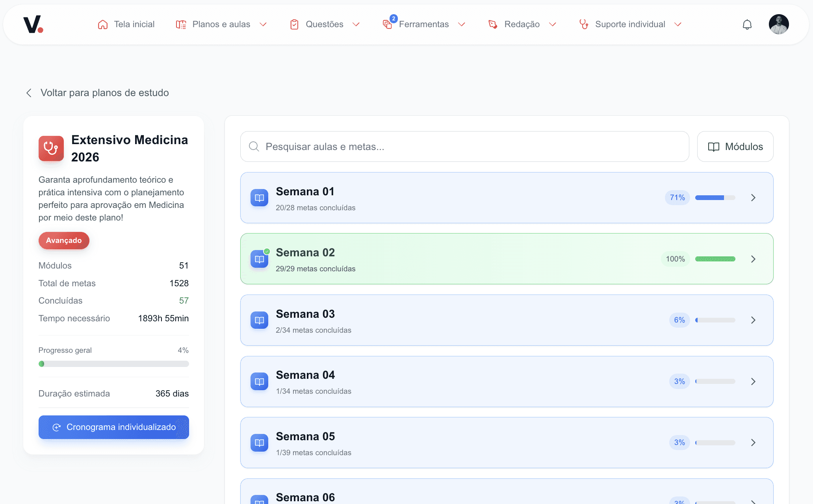Click the Ferramentas icon with badge
Image resolution: width=813 pixels, height=504 pixels.
(388, 24)
